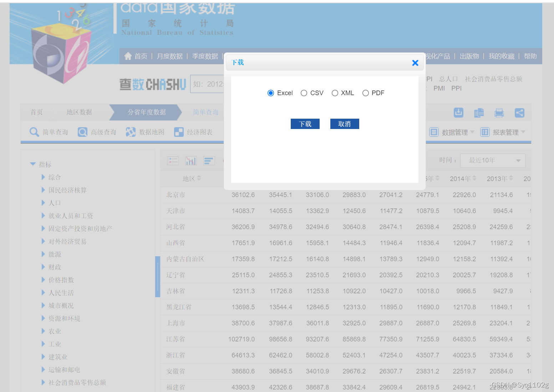Choose the PDF format option
Screen dimensions: 554x392
366,93
